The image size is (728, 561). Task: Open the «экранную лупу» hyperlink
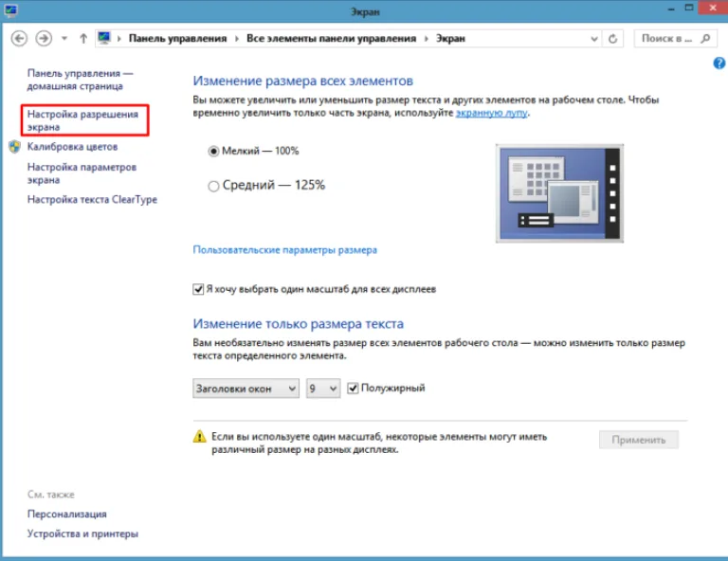(491, 113)
